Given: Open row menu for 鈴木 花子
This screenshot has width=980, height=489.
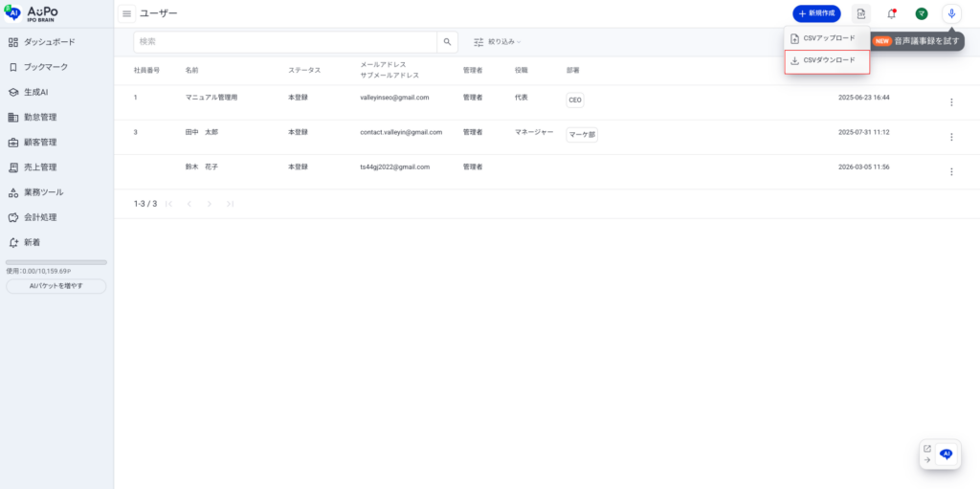Looking at the screenshot, I should tap(950, 171).
